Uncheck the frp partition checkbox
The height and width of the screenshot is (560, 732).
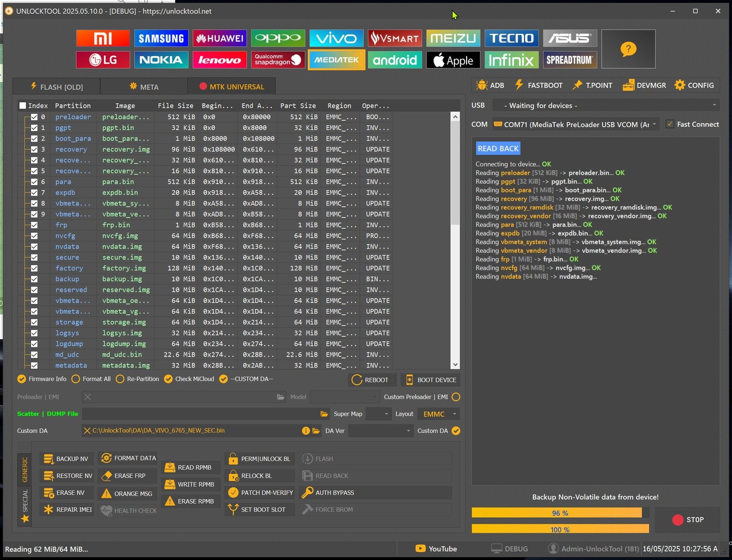(34, 225)
